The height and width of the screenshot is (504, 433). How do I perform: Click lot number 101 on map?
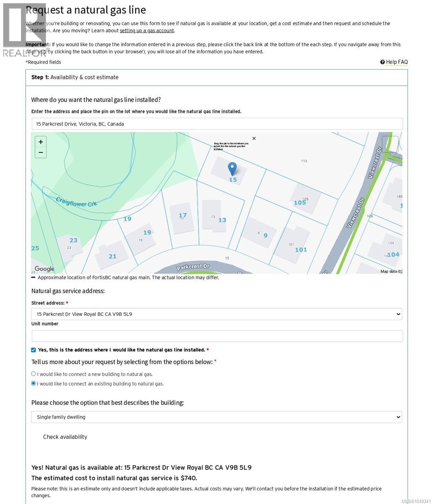coord(301,249)
